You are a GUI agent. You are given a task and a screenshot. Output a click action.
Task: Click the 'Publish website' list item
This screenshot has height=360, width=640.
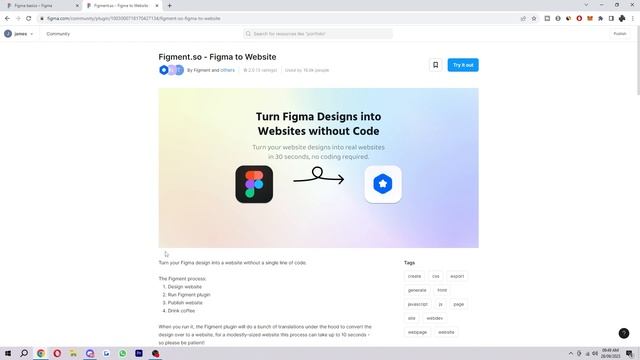185,303
